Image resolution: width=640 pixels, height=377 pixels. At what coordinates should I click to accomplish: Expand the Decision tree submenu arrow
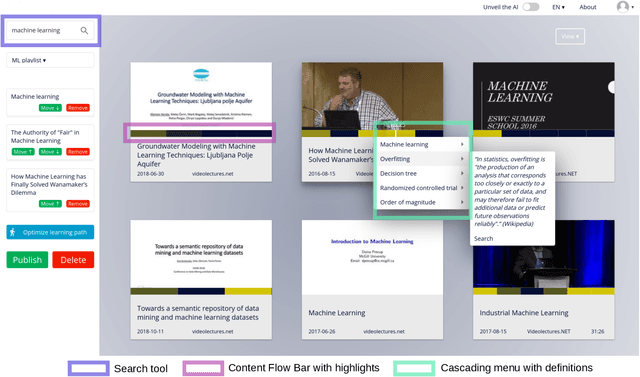462,173
